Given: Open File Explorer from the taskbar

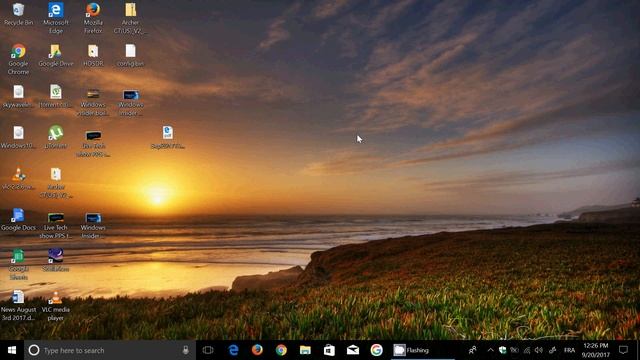Looking at the screenshot, I should pyautogui.click(x=305, y=350).
